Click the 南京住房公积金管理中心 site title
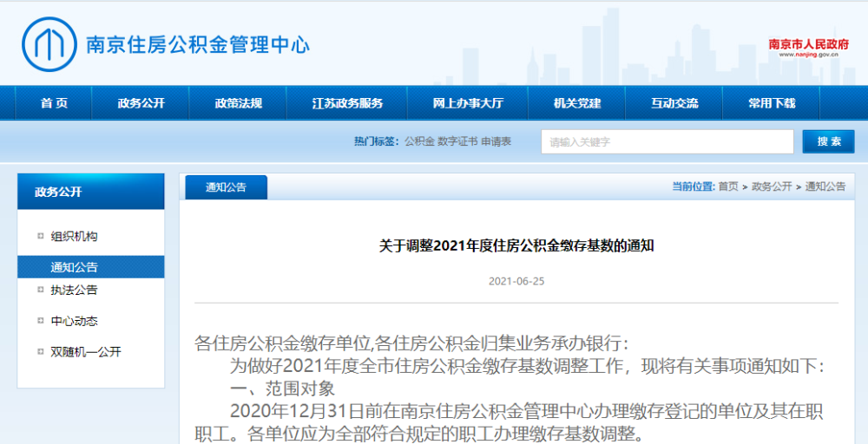 click(x=198, y=45)
